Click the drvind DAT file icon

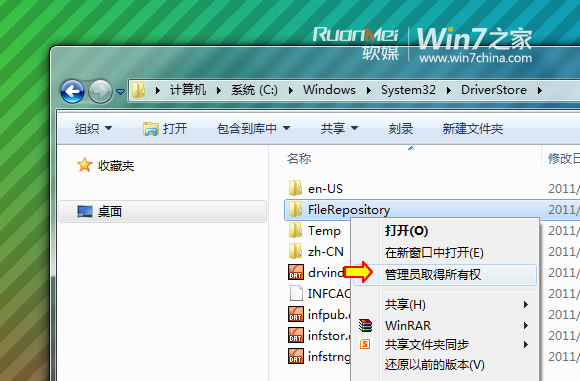coord(296,272)
